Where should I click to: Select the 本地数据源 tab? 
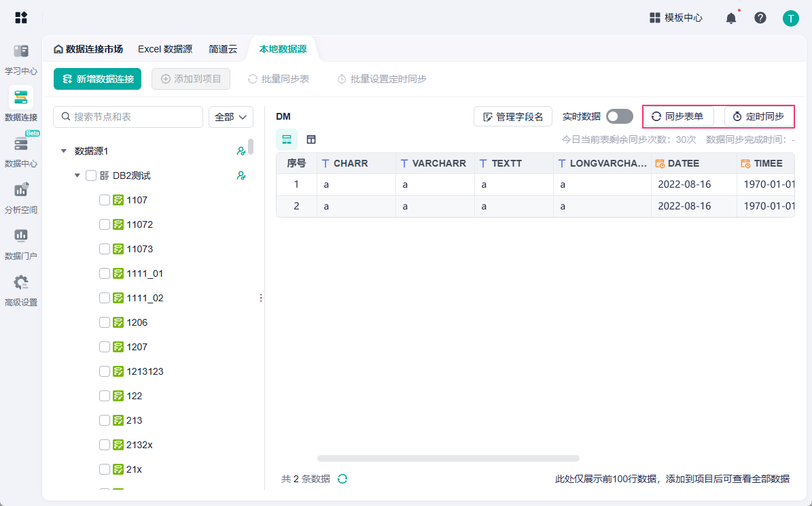click(x=283, y=49)
